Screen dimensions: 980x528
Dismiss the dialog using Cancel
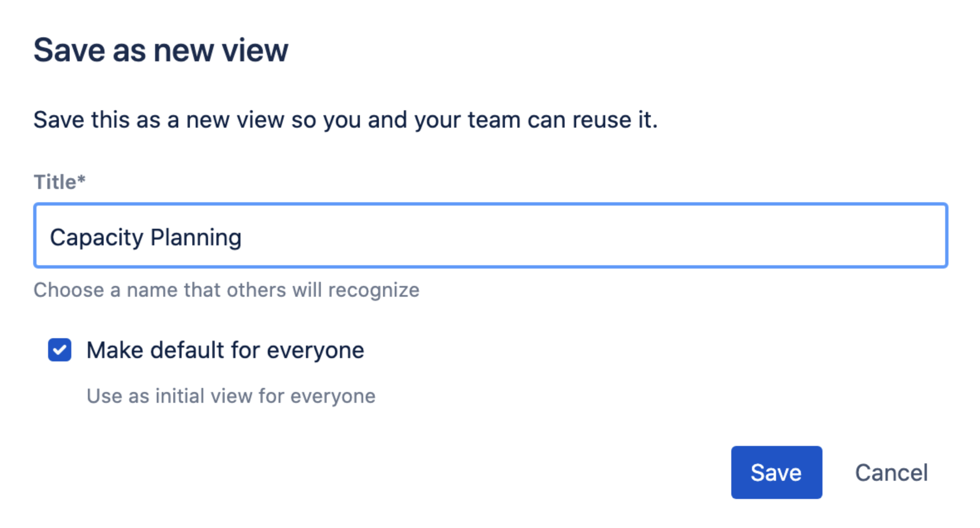[891, 472]
